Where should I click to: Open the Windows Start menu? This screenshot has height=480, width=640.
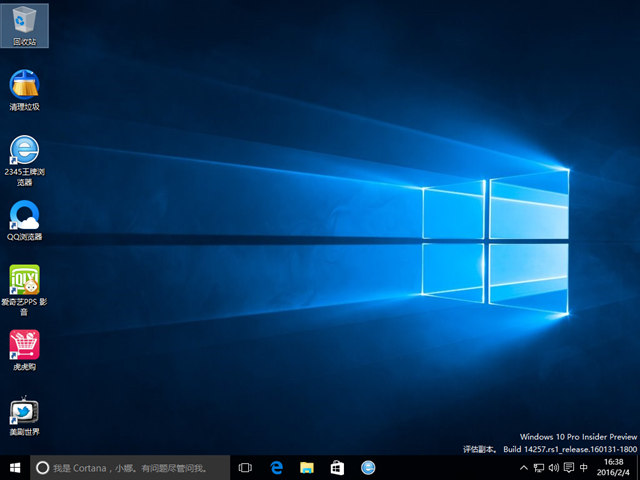(x=15, y=467)
